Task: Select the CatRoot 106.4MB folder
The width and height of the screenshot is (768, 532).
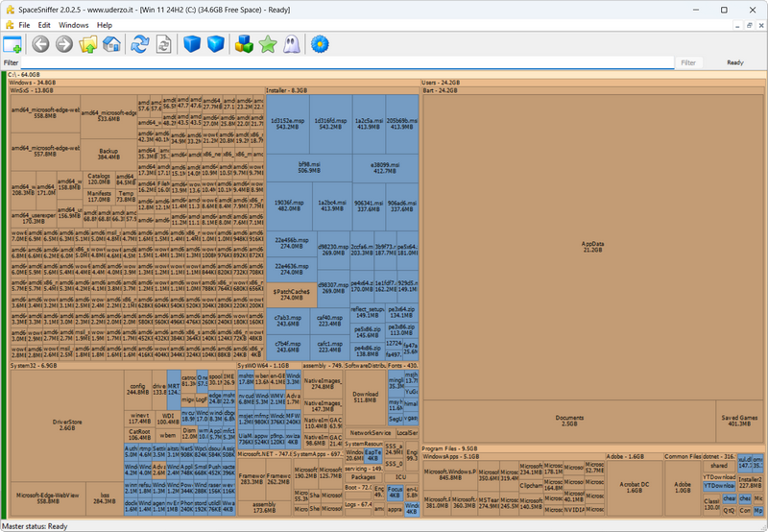Action: pos(139,435)
